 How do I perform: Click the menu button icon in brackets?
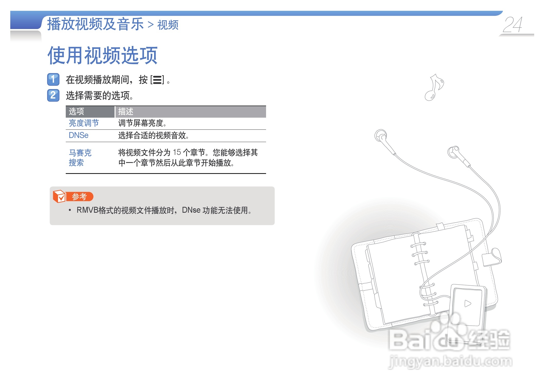(x=157, y=80)
